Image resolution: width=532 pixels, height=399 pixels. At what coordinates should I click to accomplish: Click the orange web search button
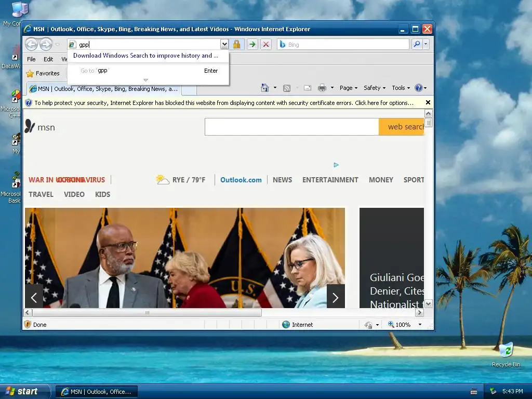(x=402, y=127)
